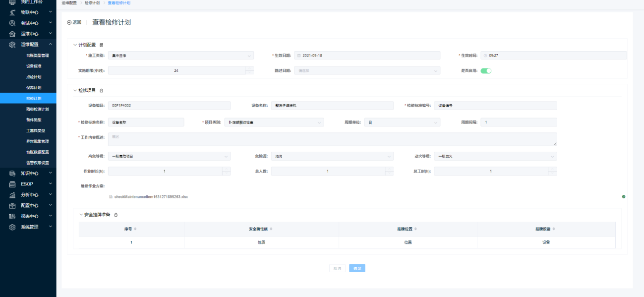Click the 调试中心 sidebar icon
Viewport: 644px width, 297px height.
click(x=12, y=23)
